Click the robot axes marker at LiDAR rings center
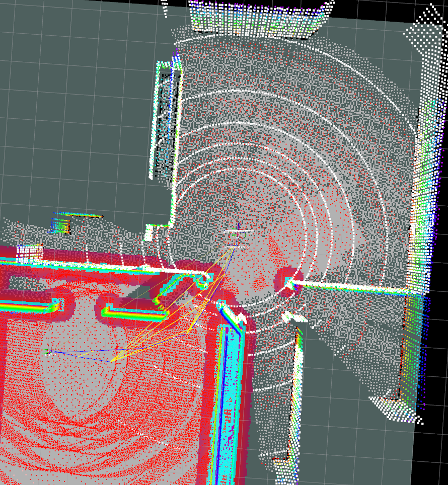Viewport: 448px width, 485px height. [238, 232]
